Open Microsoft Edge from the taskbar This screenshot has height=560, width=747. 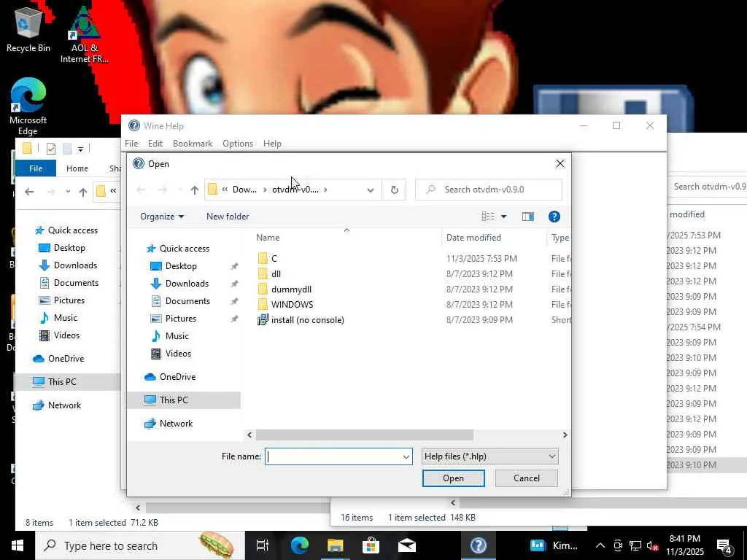coord(300,545)
